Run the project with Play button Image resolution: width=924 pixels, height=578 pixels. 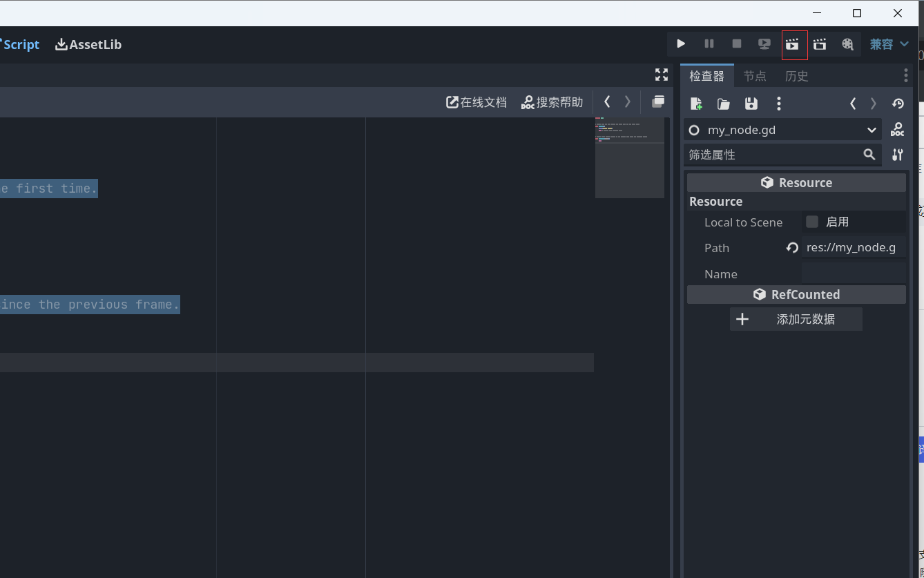coord(681,44)
